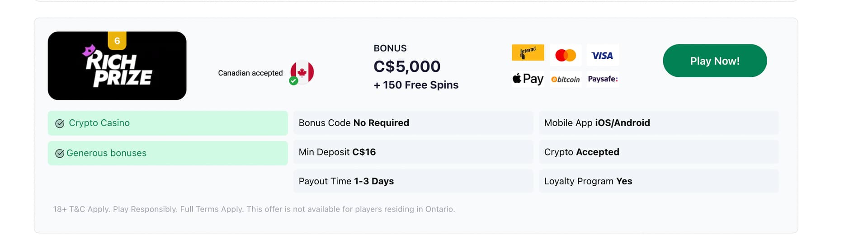Click the Canadian flag icon
Screen dimensions: 868x244
[x=302, y=72]
